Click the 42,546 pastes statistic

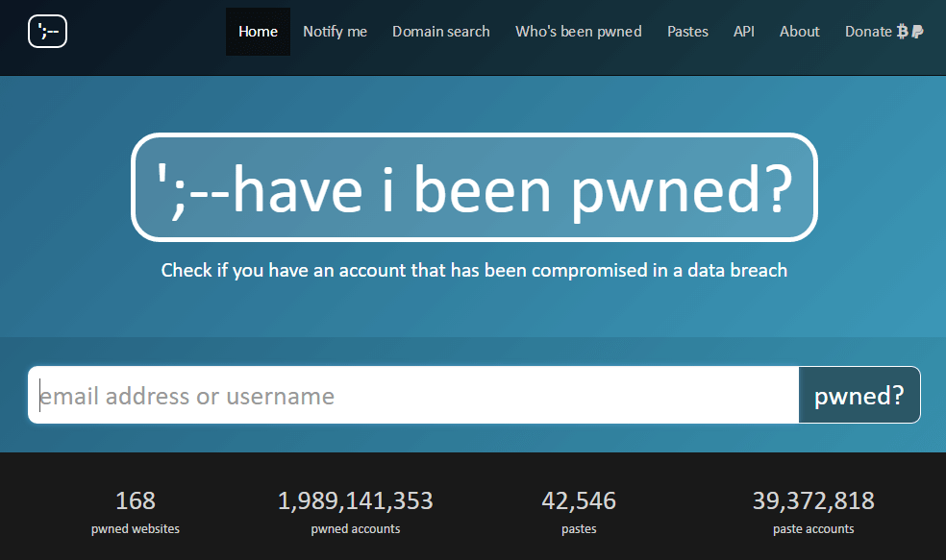tap(578, 500)
